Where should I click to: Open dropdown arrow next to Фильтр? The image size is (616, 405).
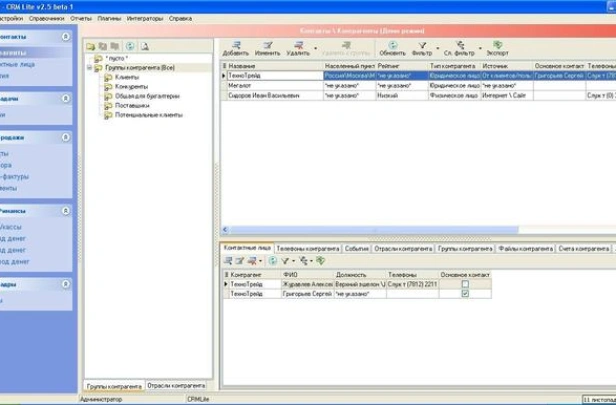438,49
